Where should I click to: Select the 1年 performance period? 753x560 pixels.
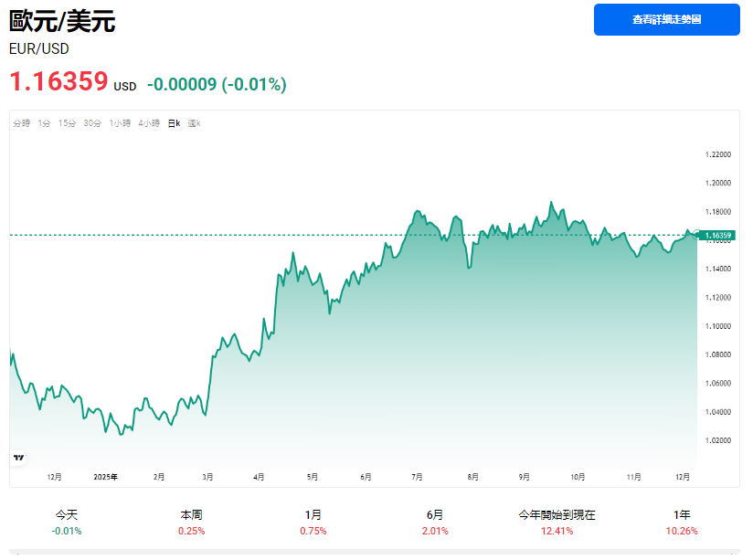679,523
